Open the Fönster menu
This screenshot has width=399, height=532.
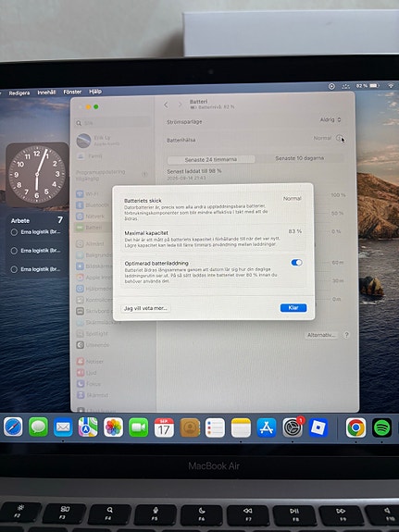(x=72, y=92)
